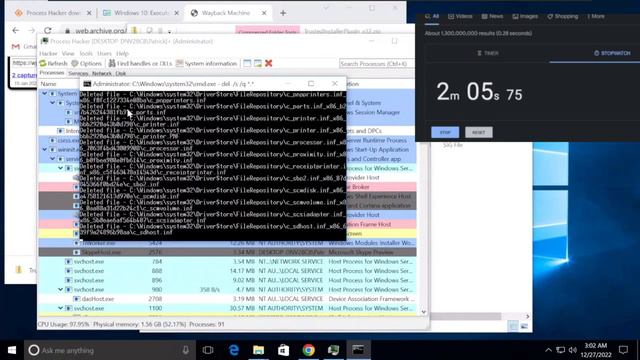Open the More search options dropdown
The image size is (640, 360).
(x=596, y=16)
